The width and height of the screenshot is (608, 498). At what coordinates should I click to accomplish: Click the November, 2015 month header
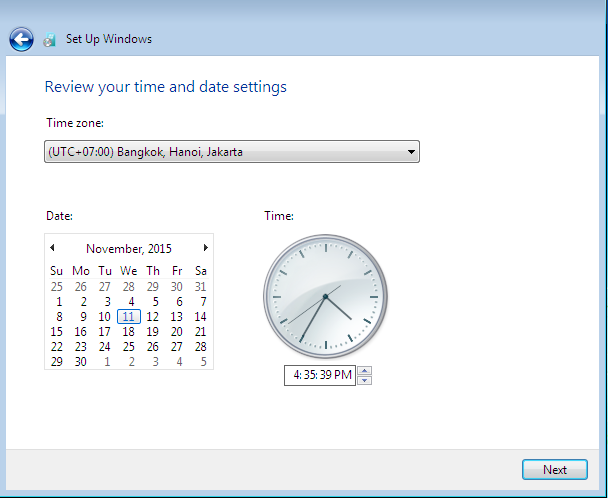pos(129,249)
